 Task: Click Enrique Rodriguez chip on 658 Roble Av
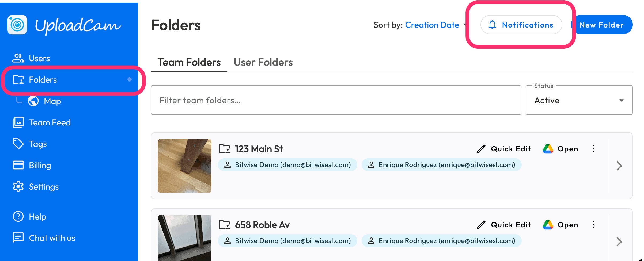[x=441, y=241]
